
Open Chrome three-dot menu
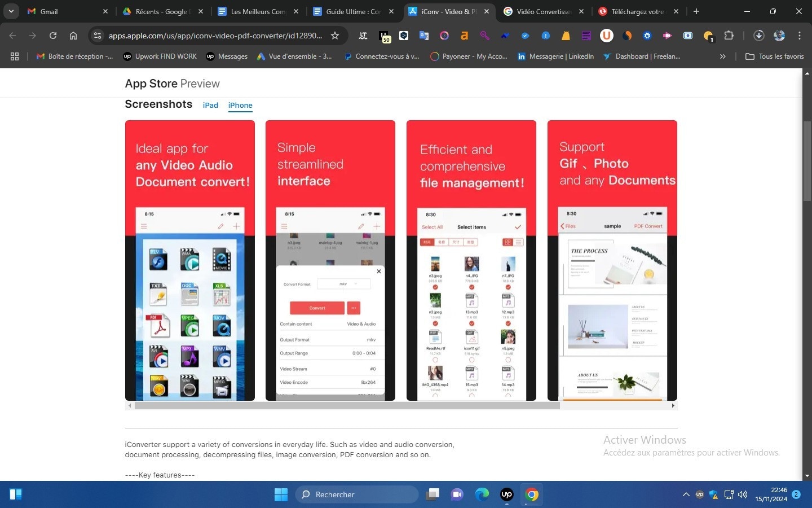800,36
